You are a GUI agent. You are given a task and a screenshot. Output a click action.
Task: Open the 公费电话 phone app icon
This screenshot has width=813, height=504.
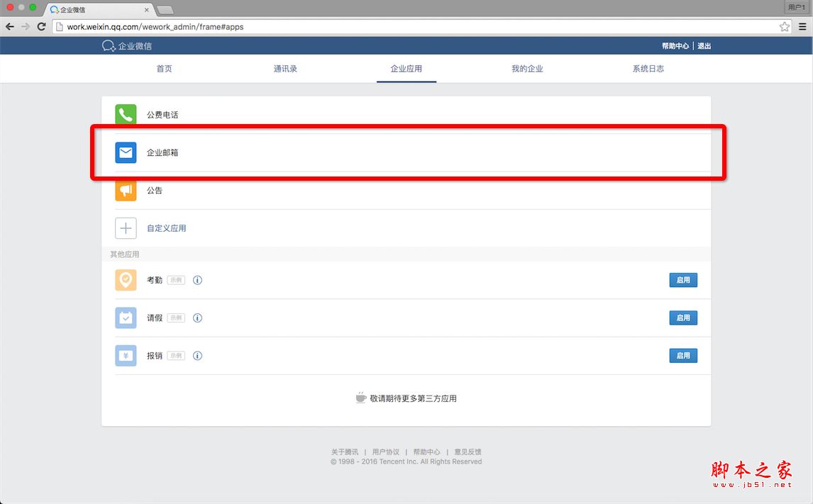tap(126, 114)
